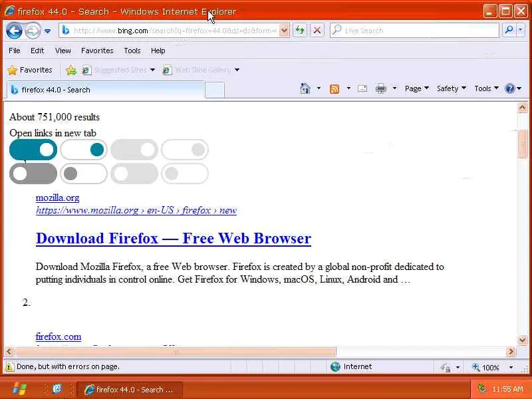
Task: Click the New Tab button
Action: tap(215, 90)
